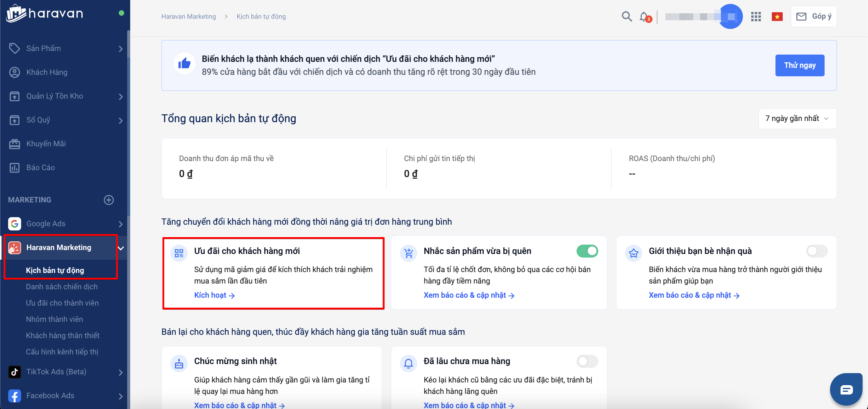Open notifications bell with 3 badge
The height and width of the screenshot is (409, 868).
(645, 17)
